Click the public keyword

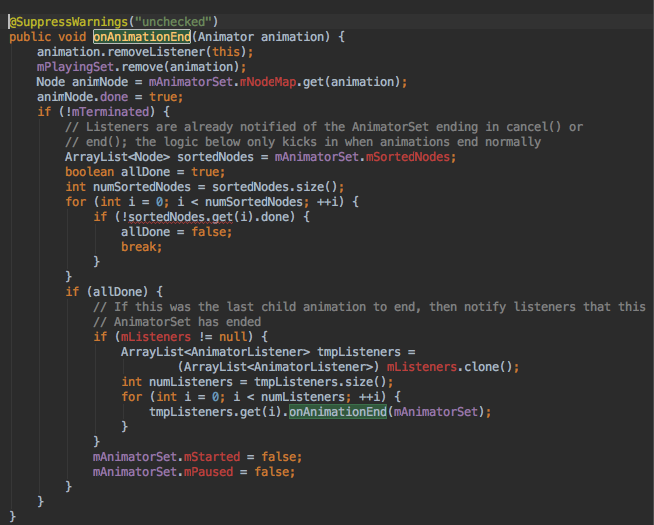[30, 37]
